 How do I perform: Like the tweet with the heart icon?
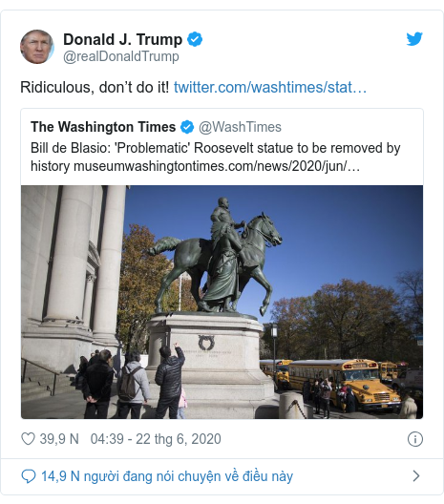click(28, 439)
